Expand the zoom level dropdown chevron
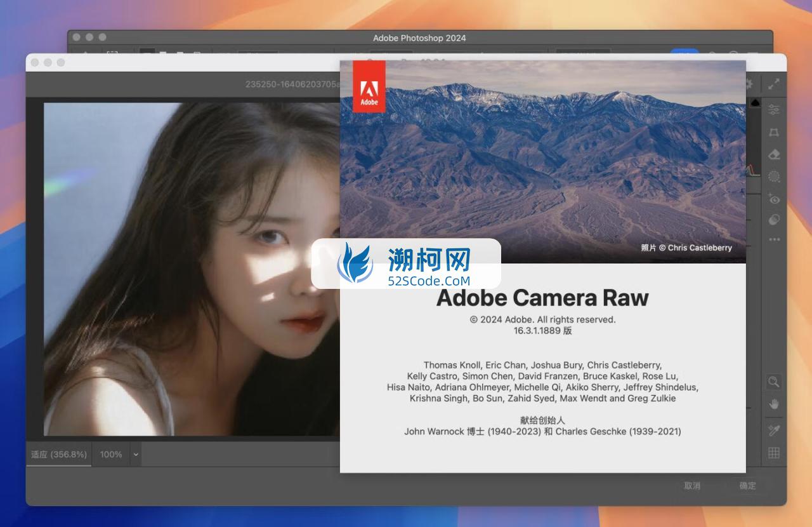 pos(135,455)
